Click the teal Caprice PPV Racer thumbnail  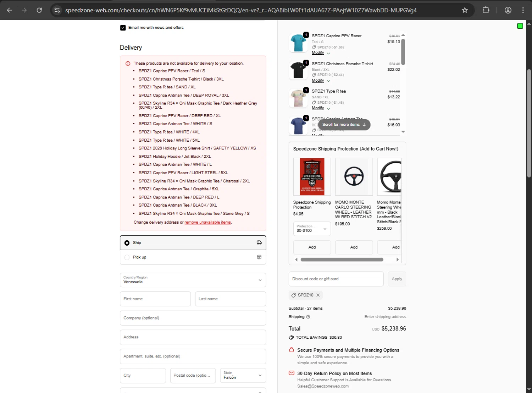pos(298,43)
